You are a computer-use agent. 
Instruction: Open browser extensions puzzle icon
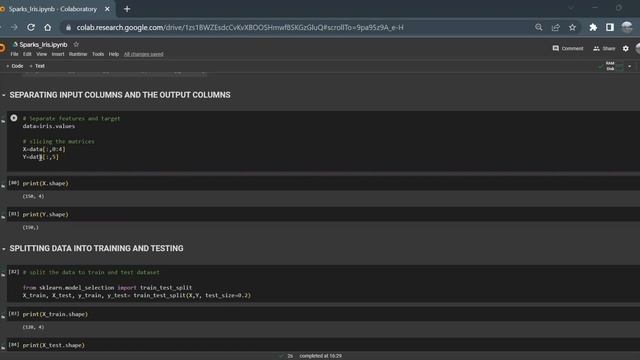593,27
